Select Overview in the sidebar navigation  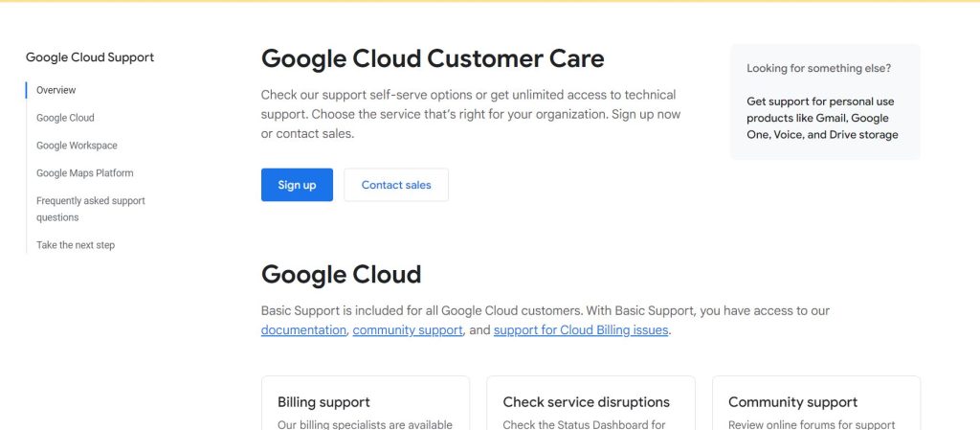point(56,90)
